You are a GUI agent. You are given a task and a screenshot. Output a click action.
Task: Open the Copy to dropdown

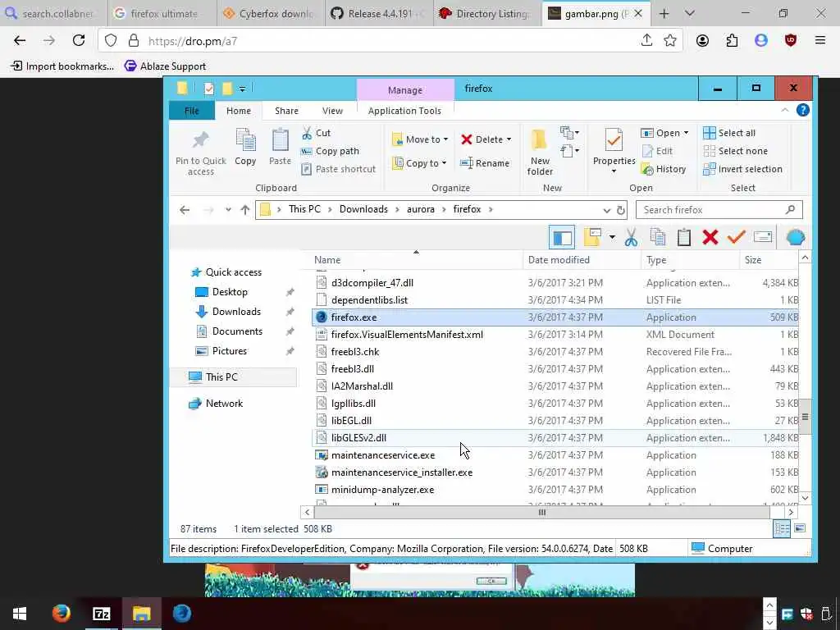(419, 163)
